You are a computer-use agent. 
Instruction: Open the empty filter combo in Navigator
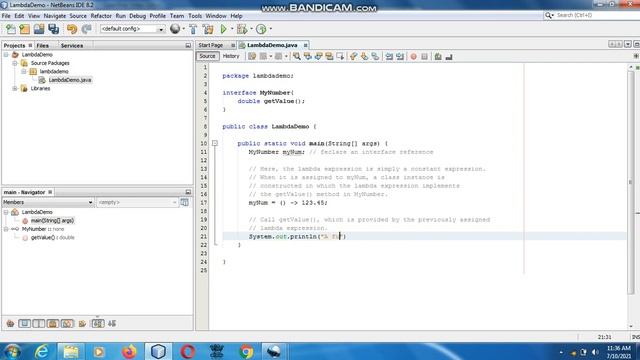click(137, 202)
